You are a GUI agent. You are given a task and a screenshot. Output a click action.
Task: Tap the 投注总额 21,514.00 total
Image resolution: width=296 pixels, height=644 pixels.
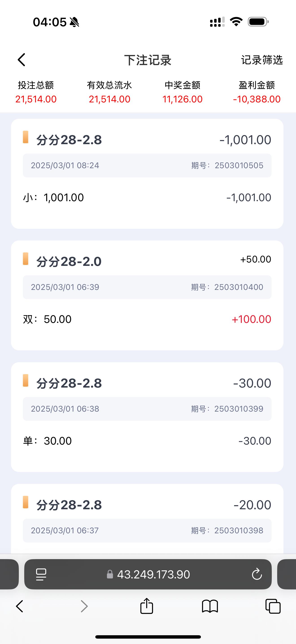tap(36, 99)
